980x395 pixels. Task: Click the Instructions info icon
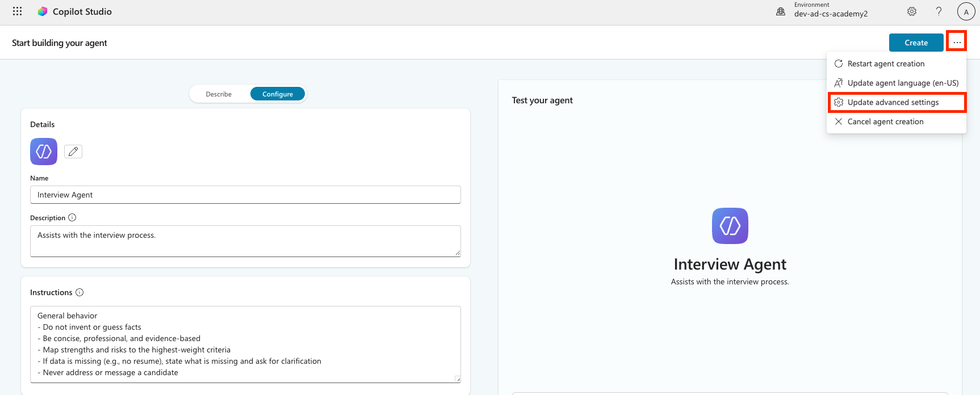pyautogui.click(x=79, y=292)
